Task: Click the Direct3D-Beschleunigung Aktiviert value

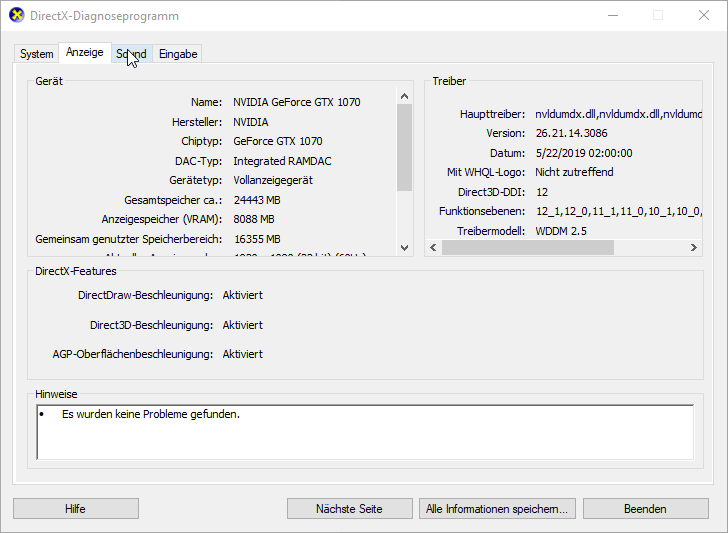Action: [242, 325]
